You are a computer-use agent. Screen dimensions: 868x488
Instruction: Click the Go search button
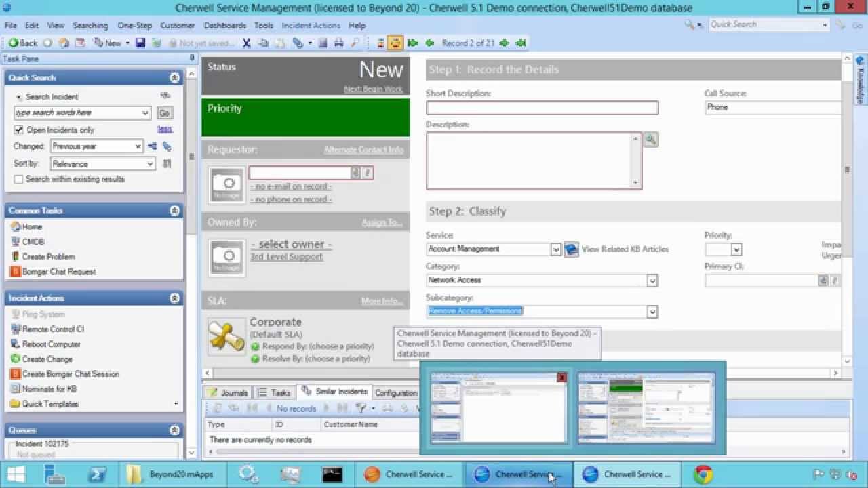[165, 113]
